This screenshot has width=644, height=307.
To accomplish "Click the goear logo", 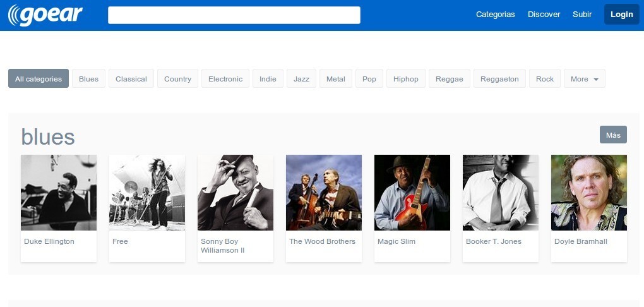I will (45, 15).
